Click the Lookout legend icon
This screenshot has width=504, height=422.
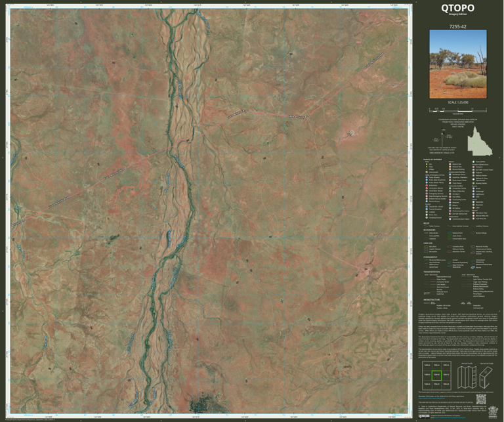coord(427,212)
